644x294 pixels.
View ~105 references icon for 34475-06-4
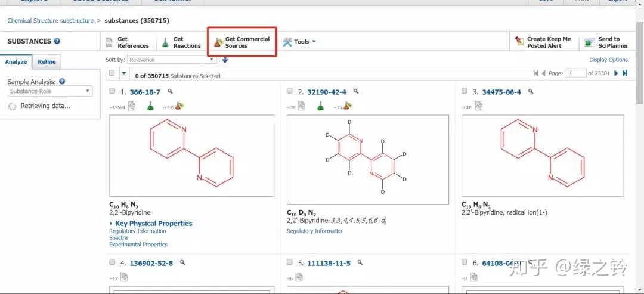click(x=479, y=106)
